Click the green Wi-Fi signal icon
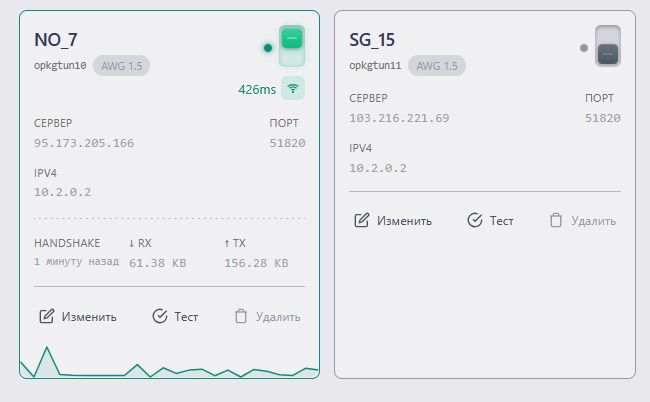This screenshot has width=650, height=402. 293,89
